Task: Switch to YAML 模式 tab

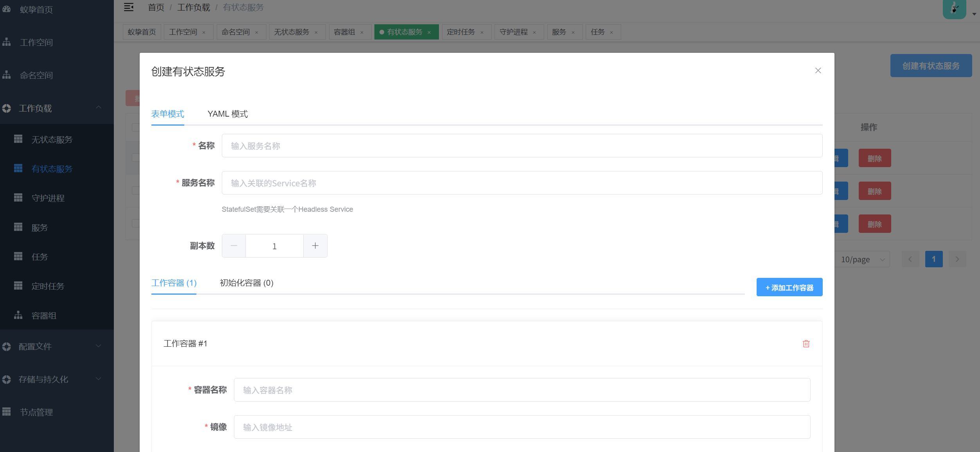Action: click(x=227, y=114)
